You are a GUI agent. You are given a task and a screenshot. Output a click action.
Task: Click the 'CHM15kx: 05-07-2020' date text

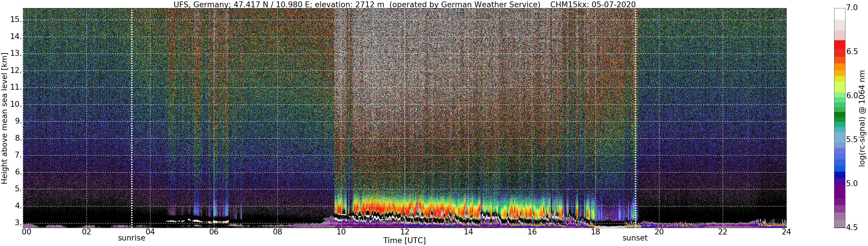tap(593, 5)
